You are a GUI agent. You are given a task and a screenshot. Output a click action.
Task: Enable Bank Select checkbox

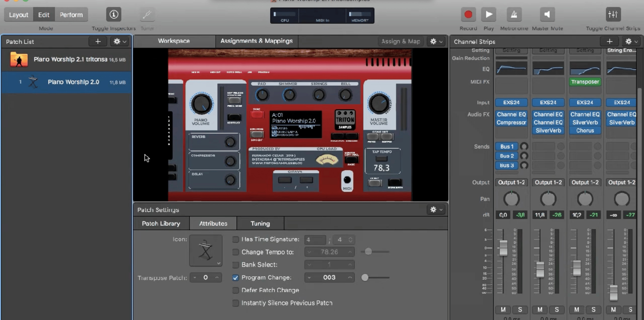point(236,265)
